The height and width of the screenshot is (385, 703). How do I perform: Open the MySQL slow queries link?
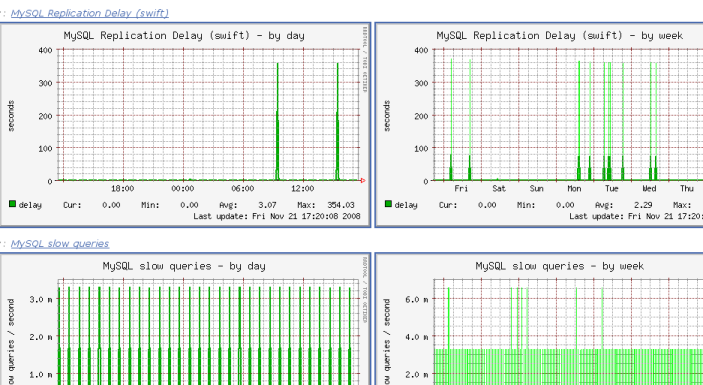[60, 243]
